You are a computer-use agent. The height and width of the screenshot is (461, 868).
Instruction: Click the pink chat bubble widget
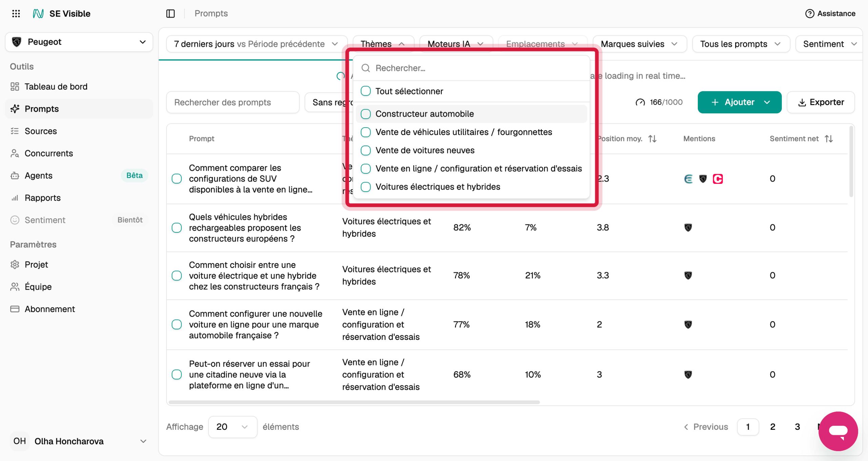click(838, 431)
